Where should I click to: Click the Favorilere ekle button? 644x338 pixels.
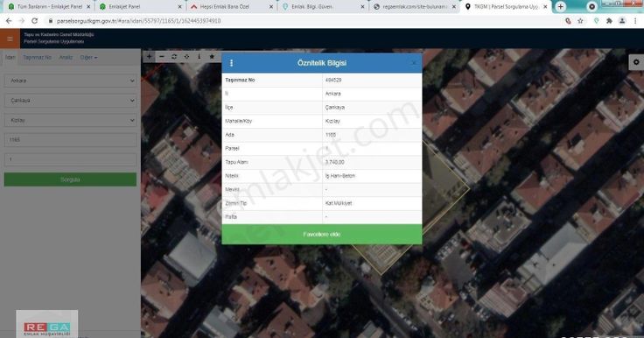pyautogui.click(x=322, y=235)
